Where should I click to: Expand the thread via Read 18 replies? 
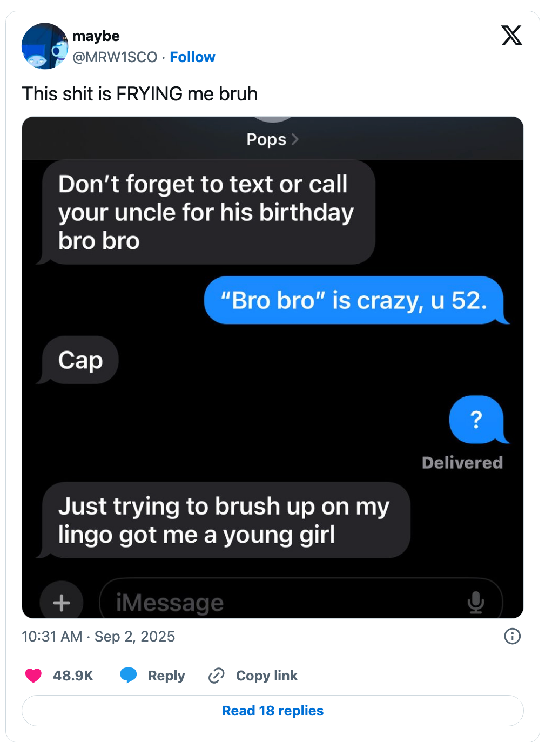click(272, 710)
